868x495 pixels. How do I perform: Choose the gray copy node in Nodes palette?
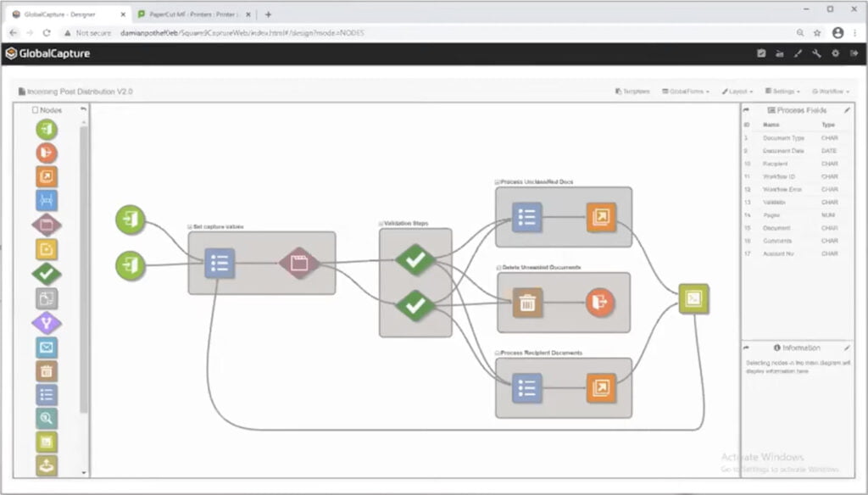[47, 298]
